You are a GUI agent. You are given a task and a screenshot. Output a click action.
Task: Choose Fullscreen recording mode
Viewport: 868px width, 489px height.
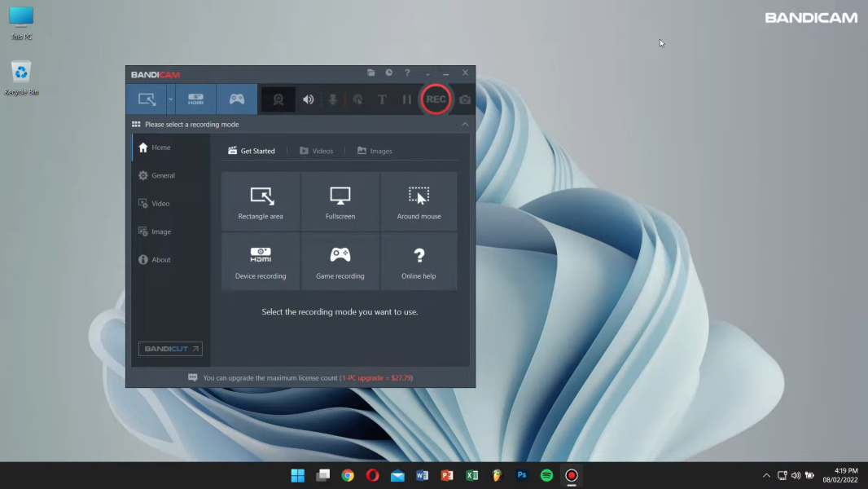(340, 201)
